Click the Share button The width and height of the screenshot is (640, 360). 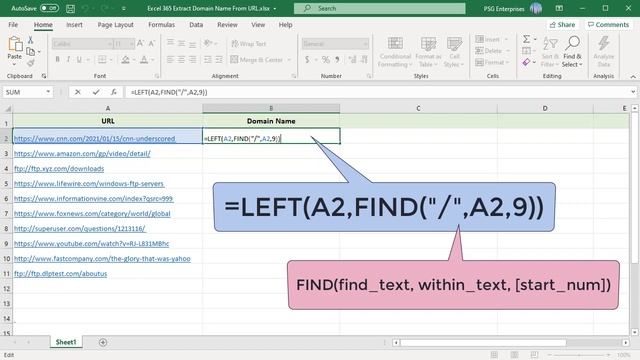point(562,24)
